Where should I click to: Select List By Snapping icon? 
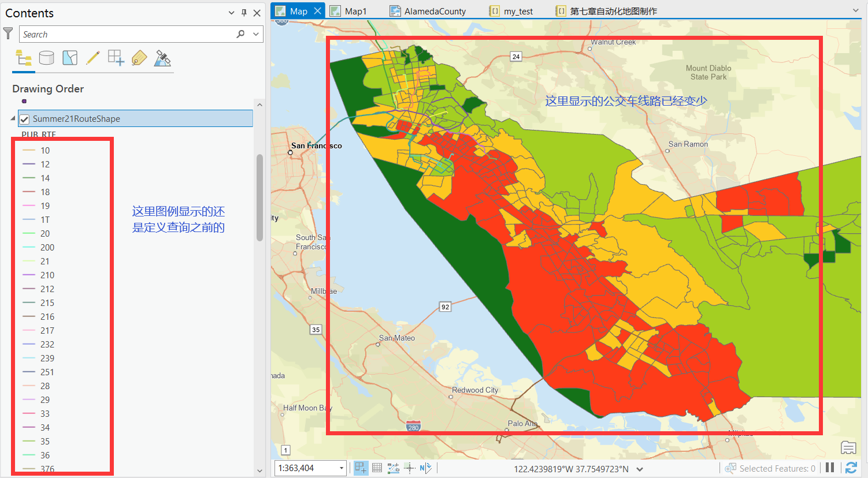point(116,58)
